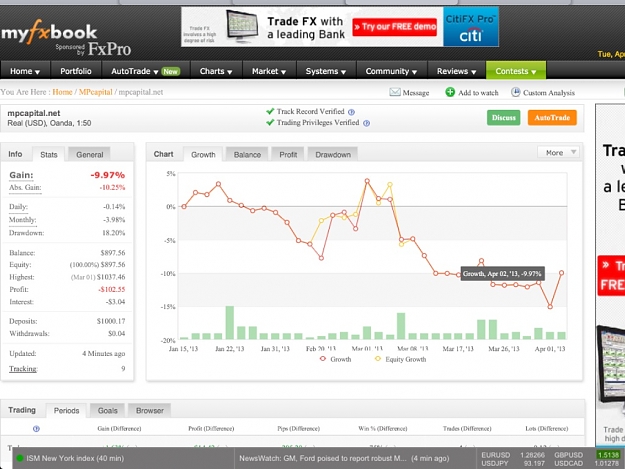Open the Home dropdown menu

[x=25, y=71]
